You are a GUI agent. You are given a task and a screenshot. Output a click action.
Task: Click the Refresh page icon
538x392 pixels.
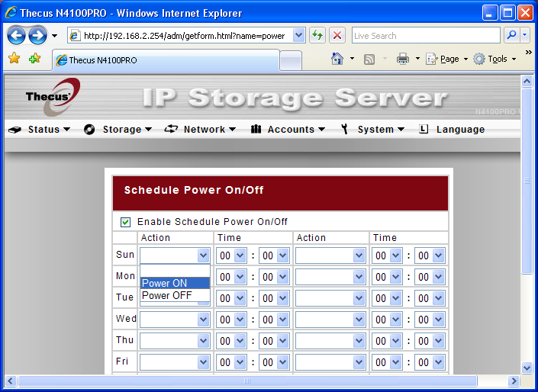tap(317, 35)
